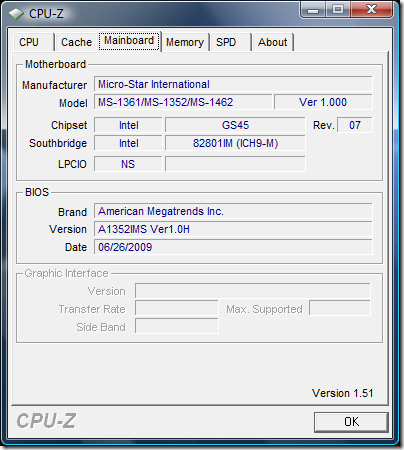
Task: Click the Max. Supported field
Action: click(340, 309)
